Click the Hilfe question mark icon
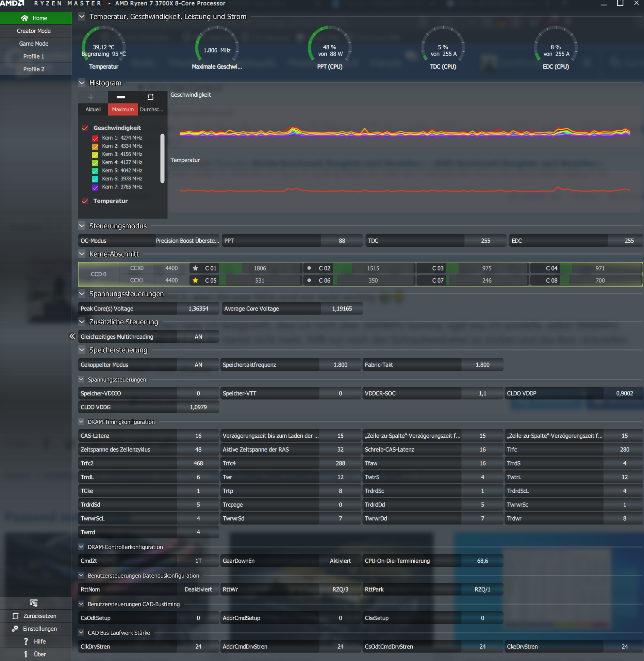The width and height of the screenshot is (644, 661). tap(26, 641)
